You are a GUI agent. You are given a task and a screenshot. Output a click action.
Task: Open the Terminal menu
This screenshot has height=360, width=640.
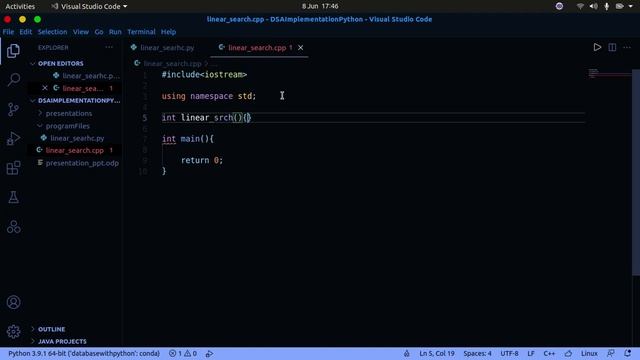141,32
